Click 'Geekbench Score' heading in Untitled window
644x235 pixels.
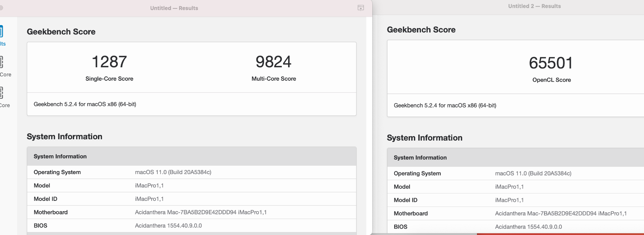pyautogui.click(x=61, y=32)
